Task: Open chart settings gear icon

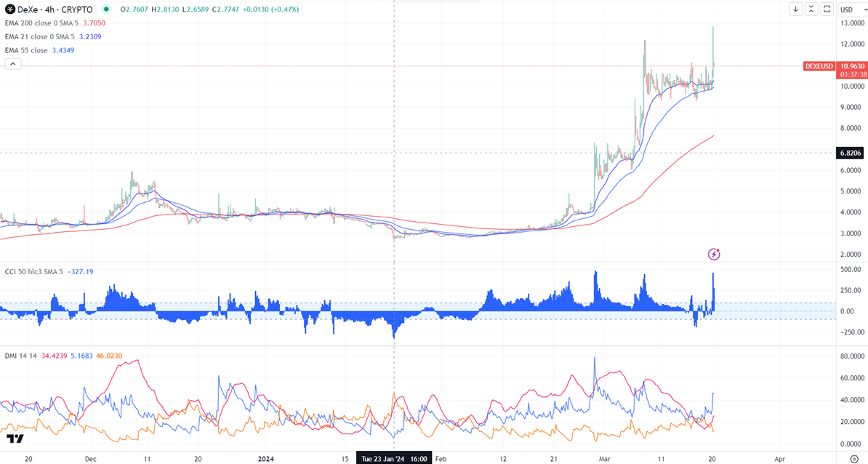Action: [854, 459]
